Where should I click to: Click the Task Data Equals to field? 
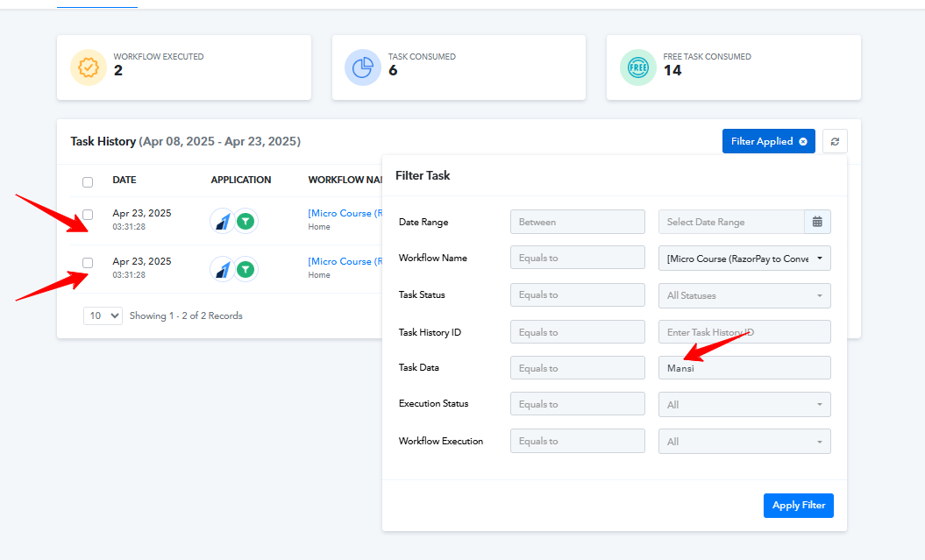point(578,368)
